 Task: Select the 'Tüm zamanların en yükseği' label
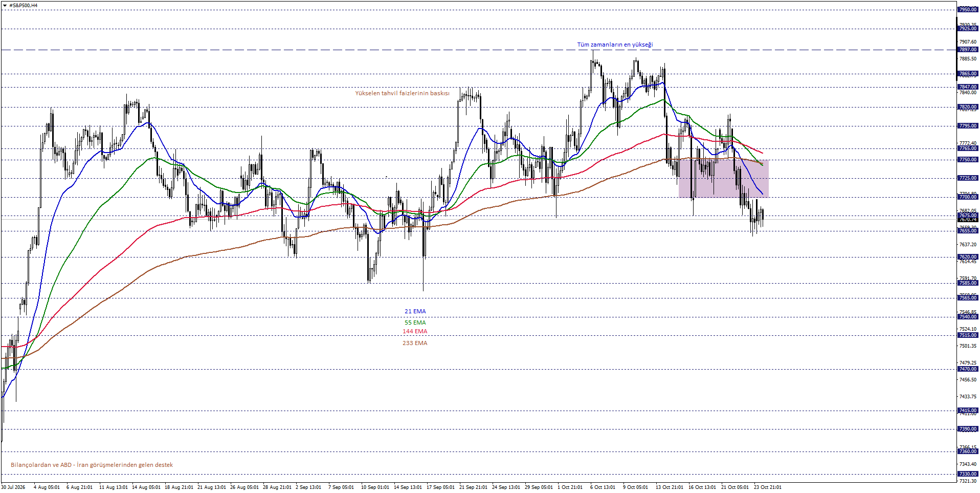[x=615, y=45]
